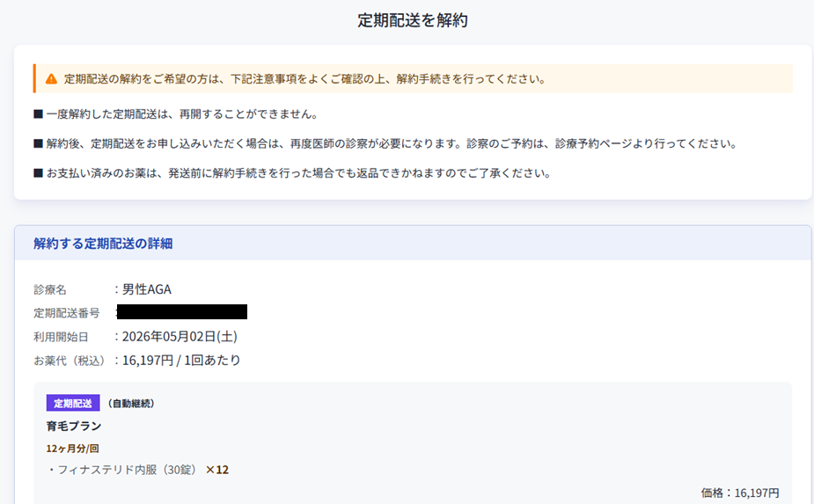
Task: Click the page title 定期配送を解約
Action: [x=413, y=20]
